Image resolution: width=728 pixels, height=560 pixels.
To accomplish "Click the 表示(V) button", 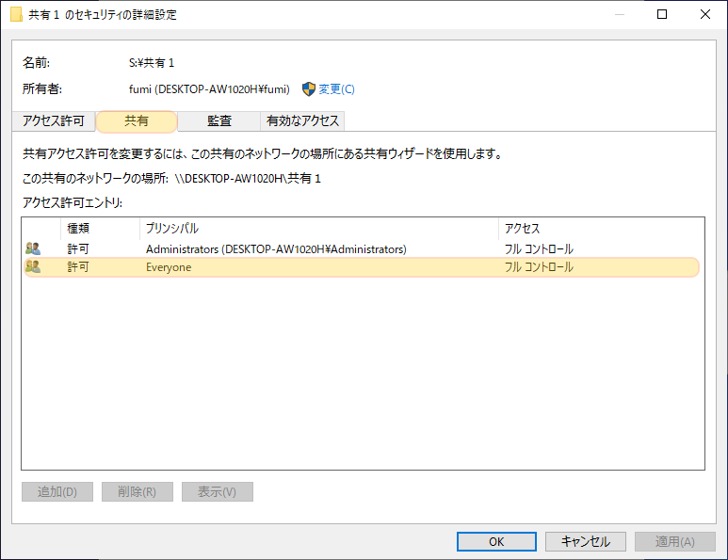I will [x=218, y=492].
